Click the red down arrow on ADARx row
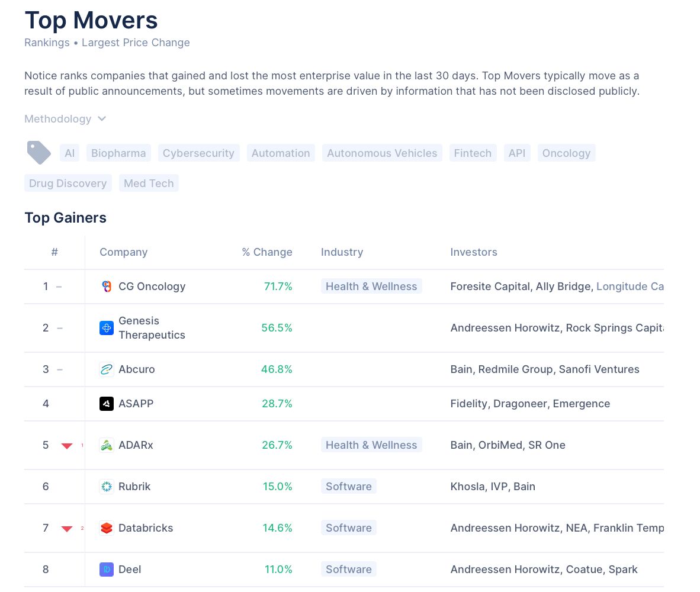This screenshot has width=700, height=592. pyautogui.click(x=67, y=446)
